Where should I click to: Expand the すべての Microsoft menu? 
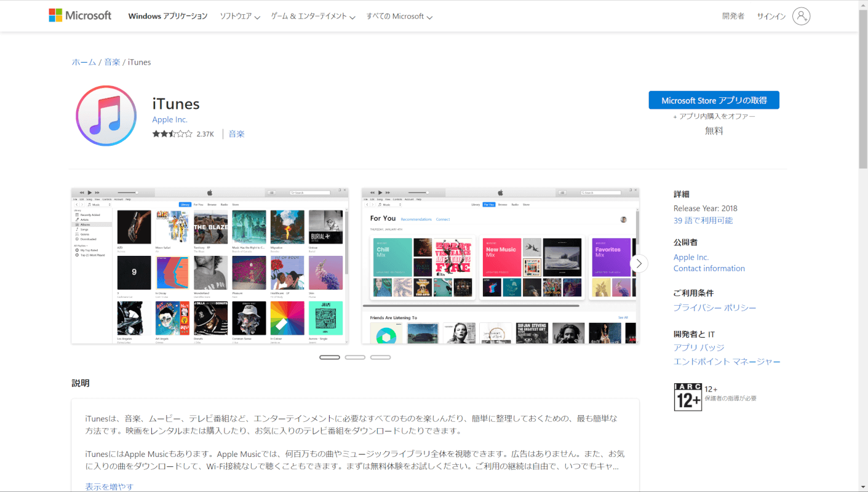coord(399,17)
